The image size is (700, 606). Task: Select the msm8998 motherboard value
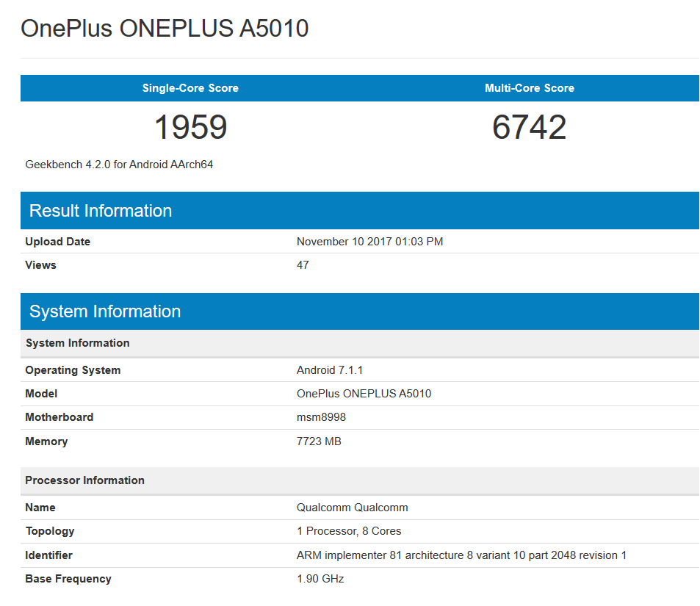click(321, 417)
